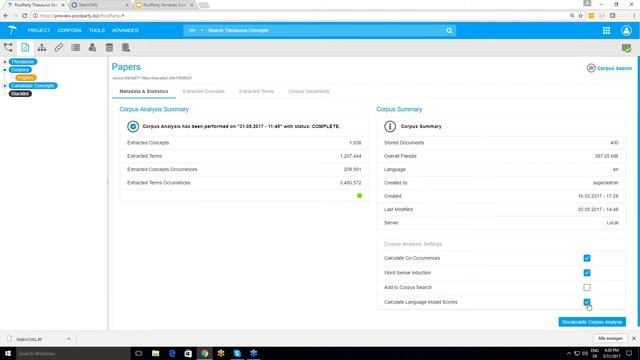Click browser back arrow
This screenshot has width=640, height=360.
(6, 16)
